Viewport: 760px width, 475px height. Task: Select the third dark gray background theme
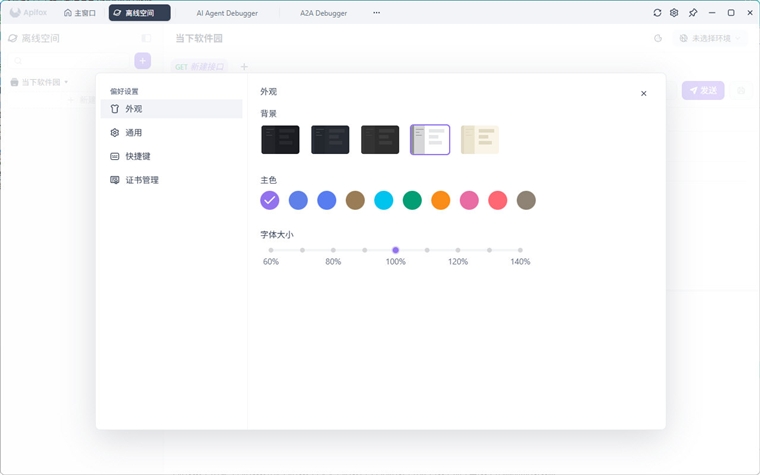[x=380, y=140]
